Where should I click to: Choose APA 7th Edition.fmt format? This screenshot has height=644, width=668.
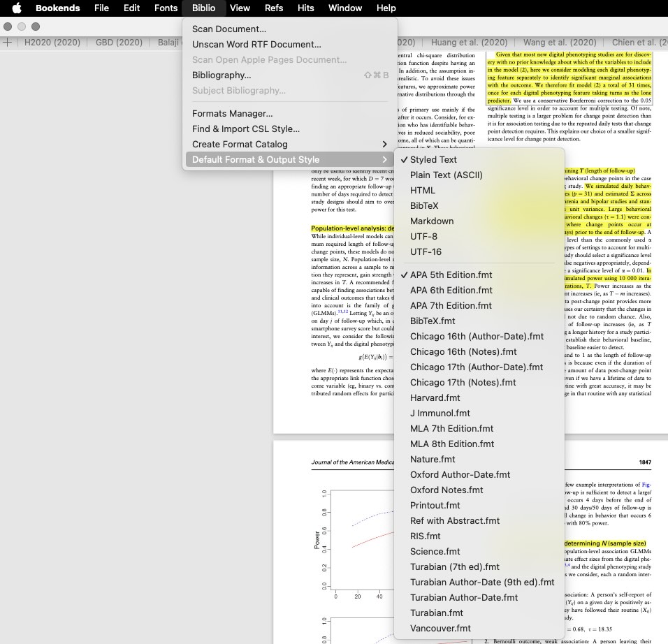pyautogui.click(x=479, y=305)
